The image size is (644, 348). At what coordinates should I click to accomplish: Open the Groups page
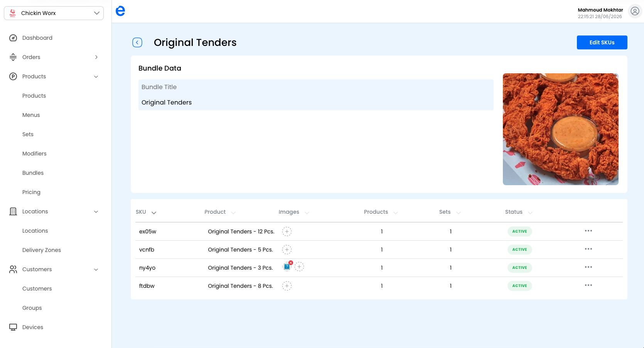[x=32, y=308]
